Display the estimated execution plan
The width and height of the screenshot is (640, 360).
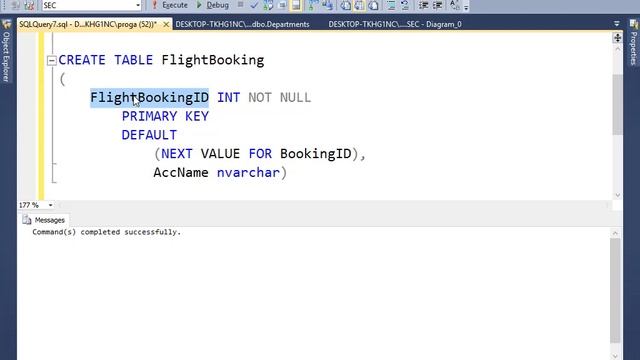268,5
